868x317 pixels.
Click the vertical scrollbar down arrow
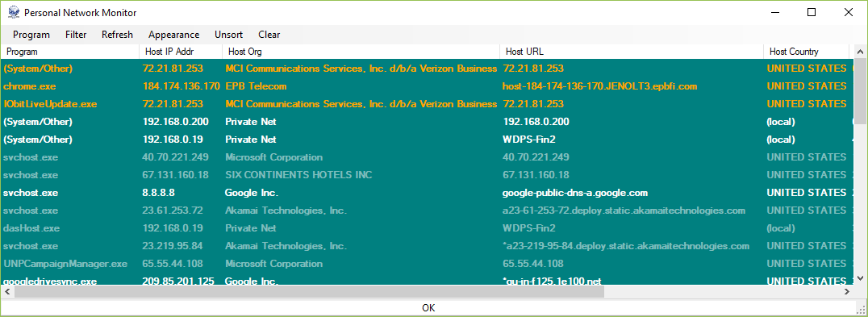860,277
